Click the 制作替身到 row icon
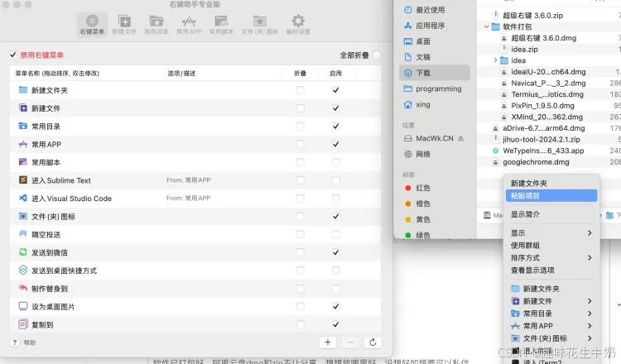The height and width of the screenshot is (364, 621). [23, 288]
